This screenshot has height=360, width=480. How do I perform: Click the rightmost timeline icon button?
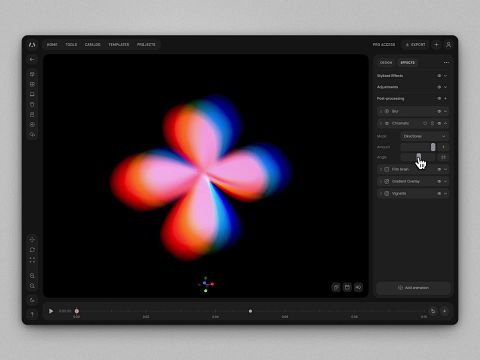click(444, 311)
